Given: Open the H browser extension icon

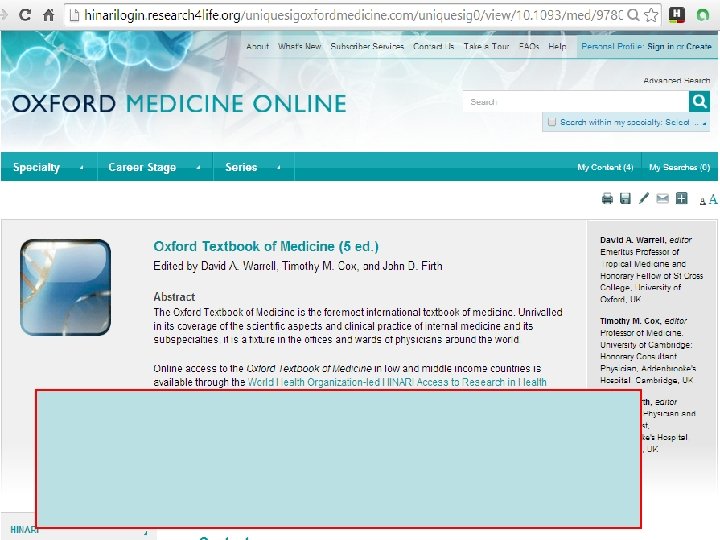Looking at the screenshot, I should 676,15.
